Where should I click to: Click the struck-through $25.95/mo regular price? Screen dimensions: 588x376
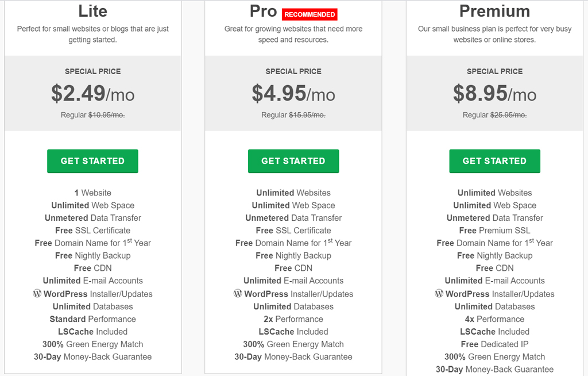click(509, 115)
